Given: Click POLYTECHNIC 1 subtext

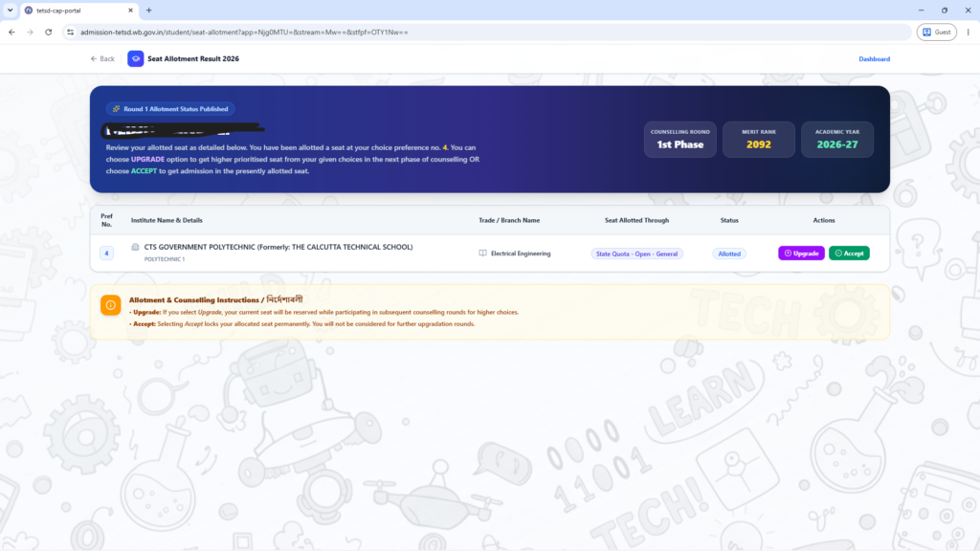Looking at the screenshot, I should [x=165, y=259].
